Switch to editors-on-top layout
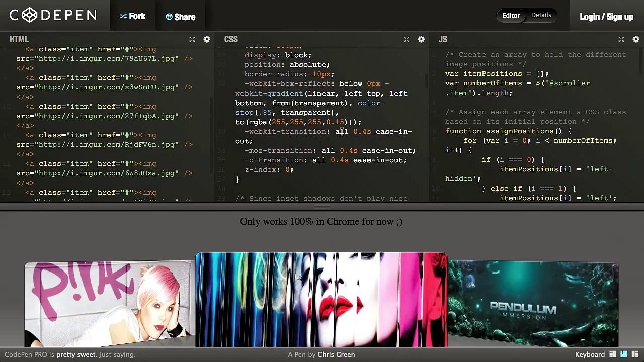 [x=624, y=354]
